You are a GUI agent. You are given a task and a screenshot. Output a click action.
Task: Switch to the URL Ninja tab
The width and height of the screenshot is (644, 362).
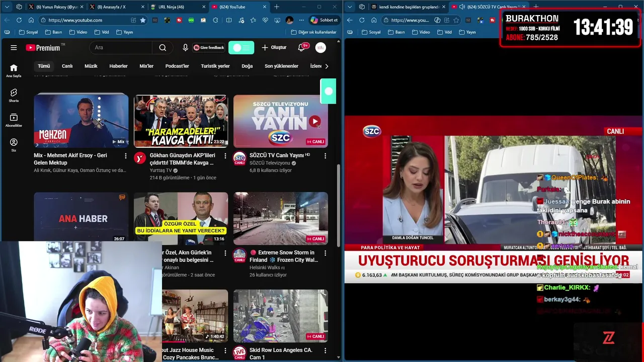point(178,7)
